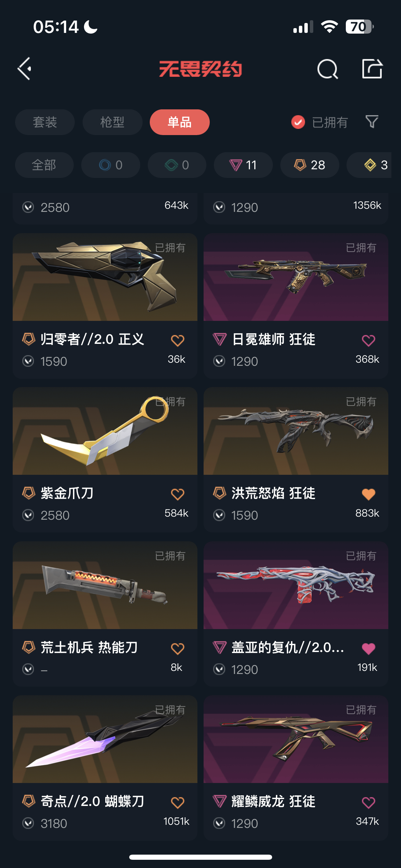
Task: Favorite 归零者//2.0 正义 with its heart icon
Action: pyautogui.click(x=178, y=340)
